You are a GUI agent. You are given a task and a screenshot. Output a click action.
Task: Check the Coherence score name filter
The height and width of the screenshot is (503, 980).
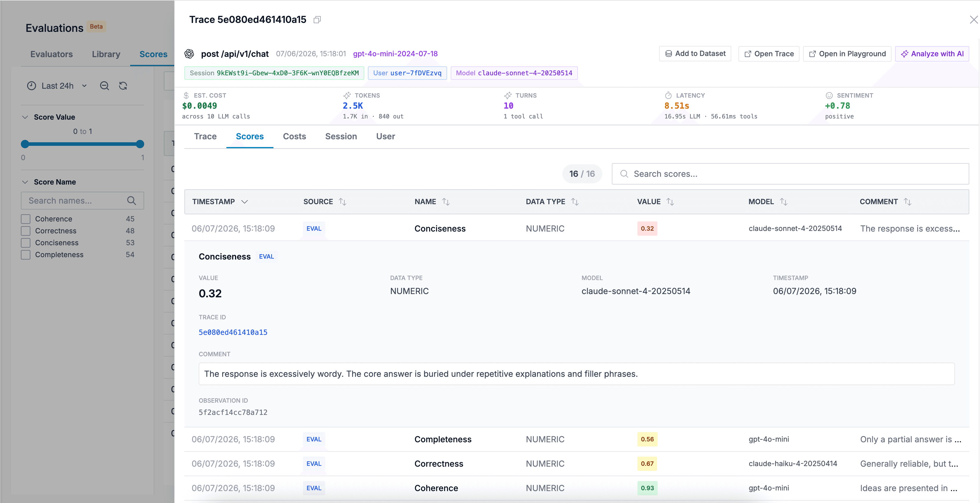click(x=26, y=219)
